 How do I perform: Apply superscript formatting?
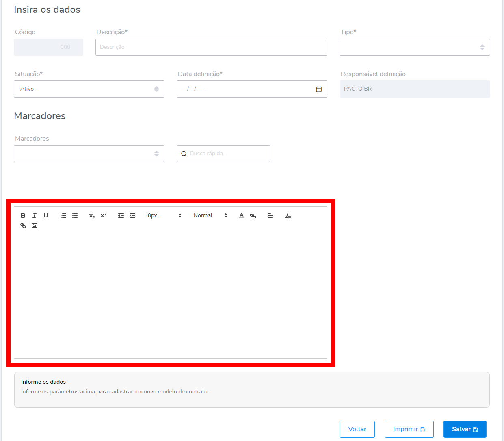click(104, 215)
